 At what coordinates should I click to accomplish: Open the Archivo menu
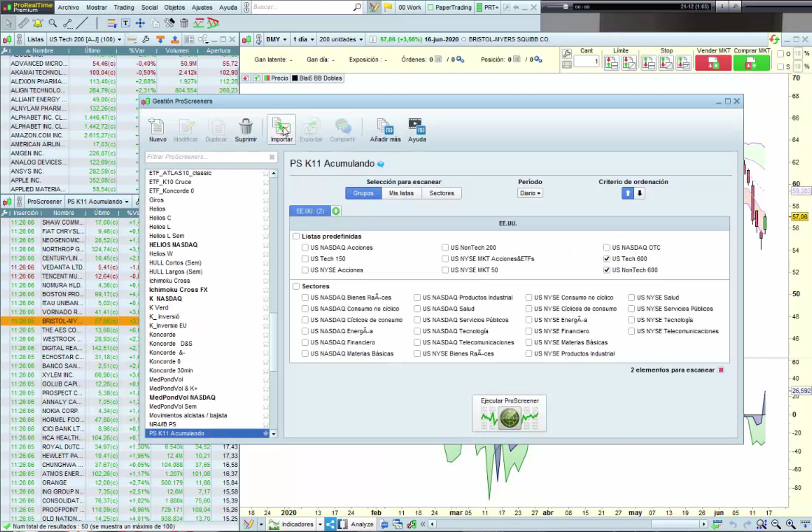(x=68, y=7)
